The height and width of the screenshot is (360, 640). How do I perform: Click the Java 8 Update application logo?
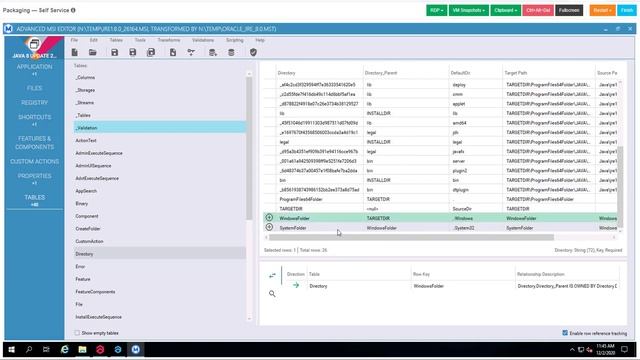(x=34, y=44)
